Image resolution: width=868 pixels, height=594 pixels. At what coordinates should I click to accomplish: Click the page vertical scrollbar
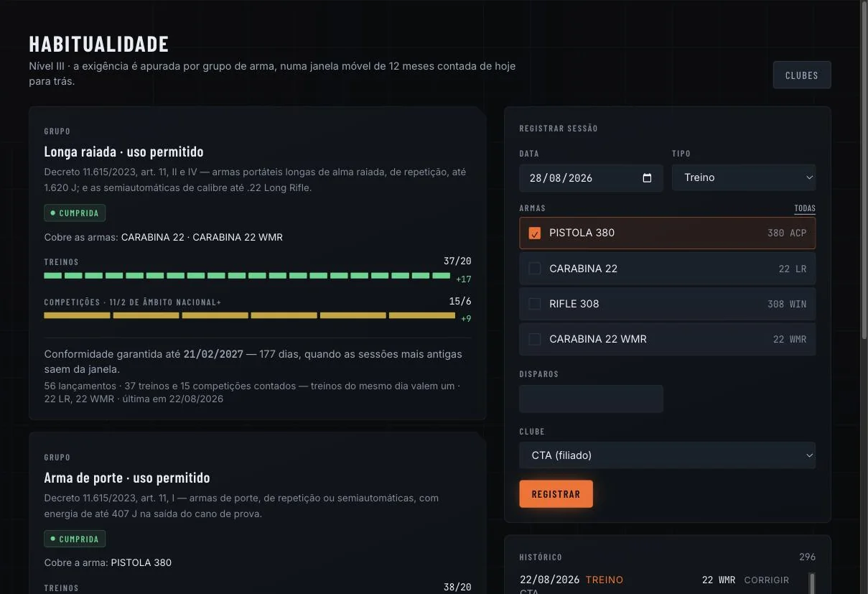pyautogui.click(x=864, y=170)
